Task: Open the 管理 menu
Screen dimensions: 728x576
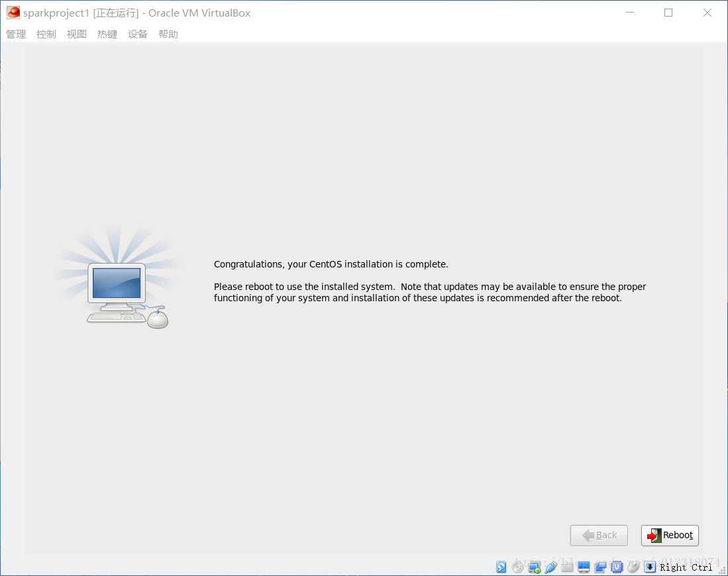Action: [x=16, y=34]
